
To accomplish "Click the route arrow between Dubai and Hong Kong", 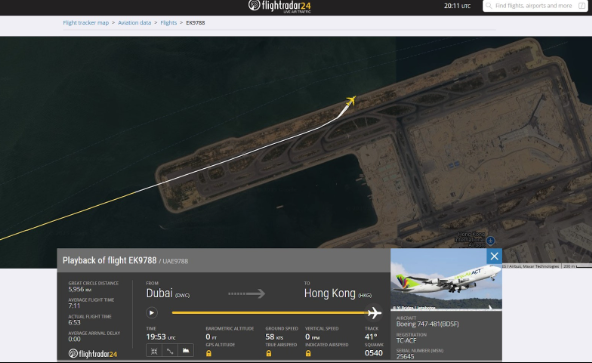I will (x=247, y=293).
